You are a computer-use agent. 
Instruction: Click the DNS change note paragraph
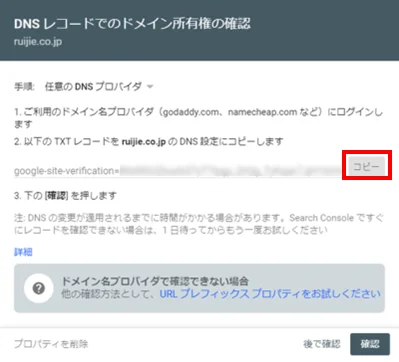[x=199, y=224]
